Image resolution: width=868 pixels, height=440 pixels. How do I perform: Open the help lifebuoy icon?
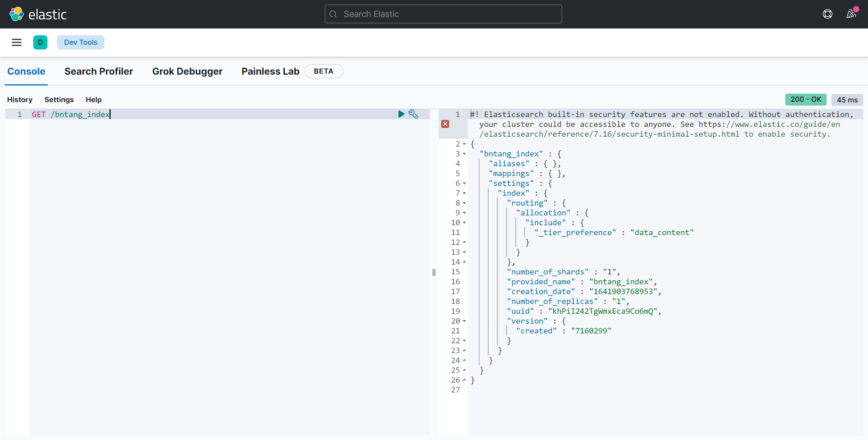pyautogui.click(x=828, y=14)
